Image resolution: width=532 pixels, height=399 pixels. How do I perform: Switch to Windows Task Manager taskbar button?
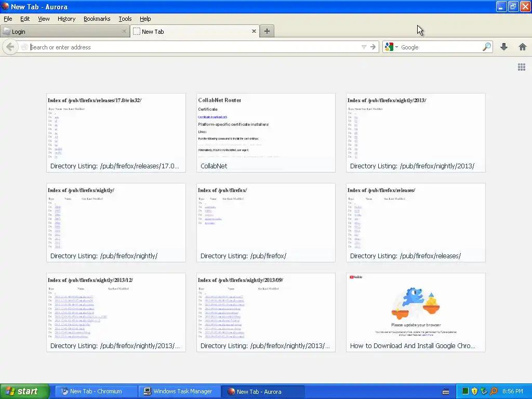coord(179,391)
